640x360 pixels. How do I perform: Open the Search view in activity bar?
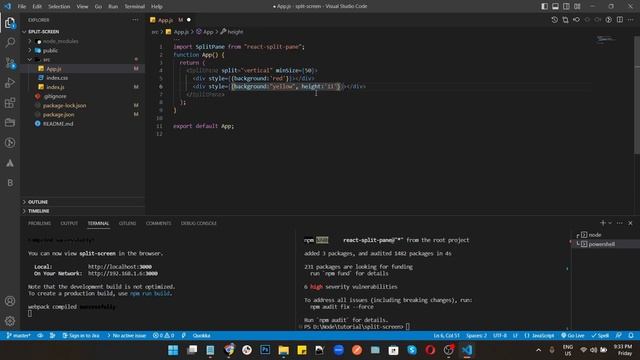point(10,42)
